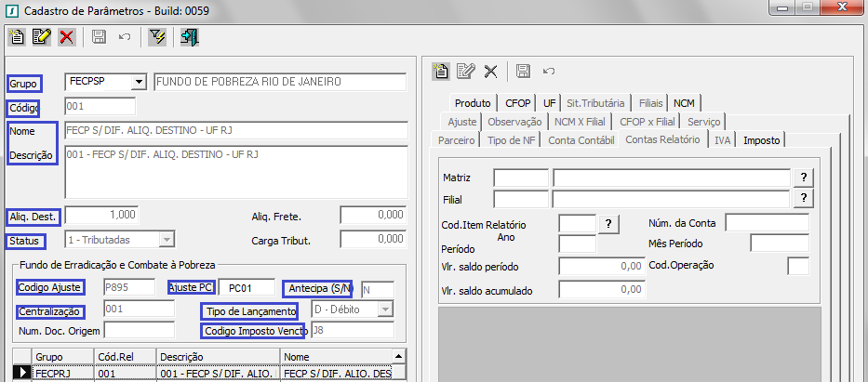Viewport: 868px width, 382px height.
Task: Click the Save diskette icon in right panel toolbar
Action: tap(523, 71)
